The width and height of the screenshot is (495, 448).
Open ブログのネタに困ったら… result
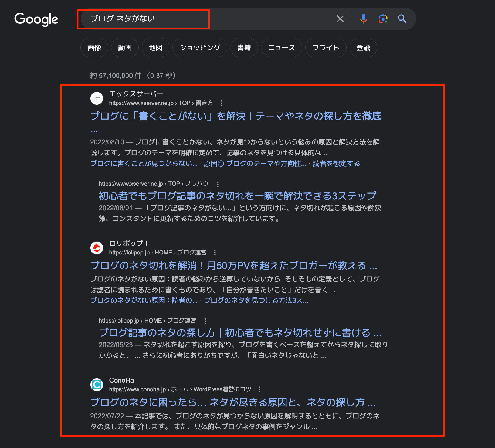click(233, 402)
